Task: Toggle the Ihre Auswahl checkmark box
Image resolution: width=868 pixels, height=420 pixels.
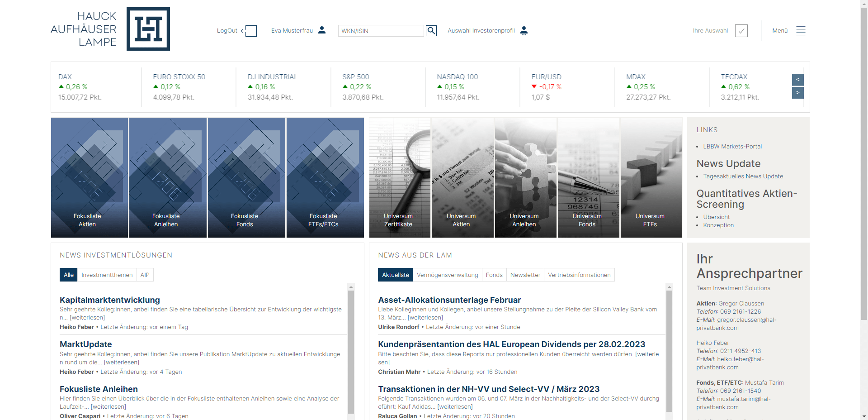Action: pos(741,31)
